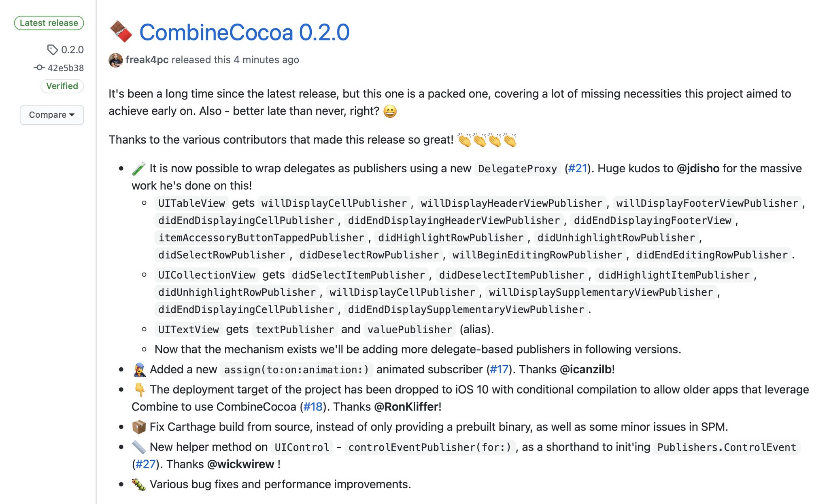
Task: Click the tag icon beside 0.2.0
Action: [52, 50]
